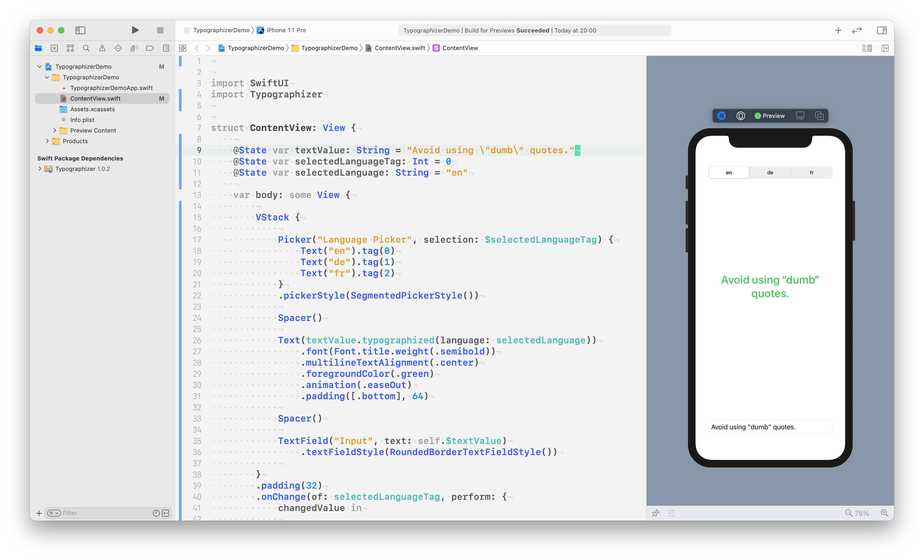Click the duplicate preview icon
The height and width of the screenshot is (560, 924).
[x=819, y=116]
